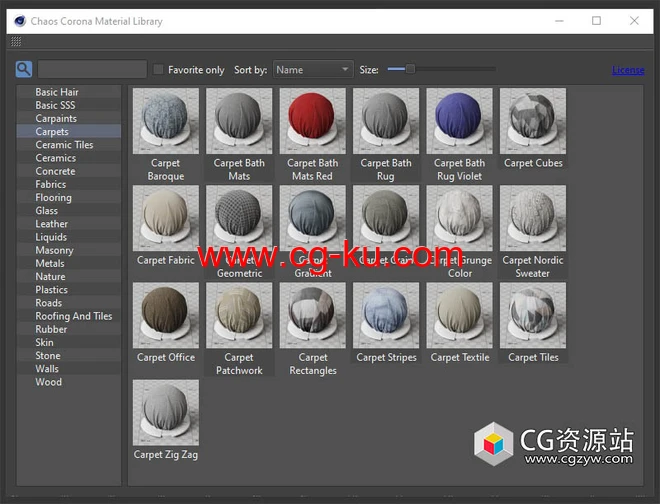Click the Carpet Office name label
The height and width of the screenshot is (504, 660).
point(166,357)
